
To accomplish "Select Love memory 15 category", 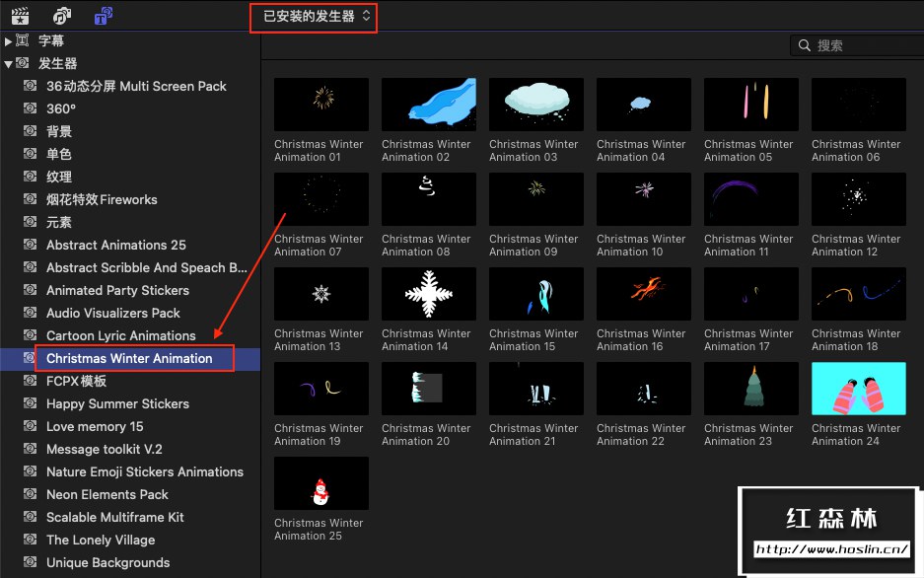I will [x=95, y=426].
